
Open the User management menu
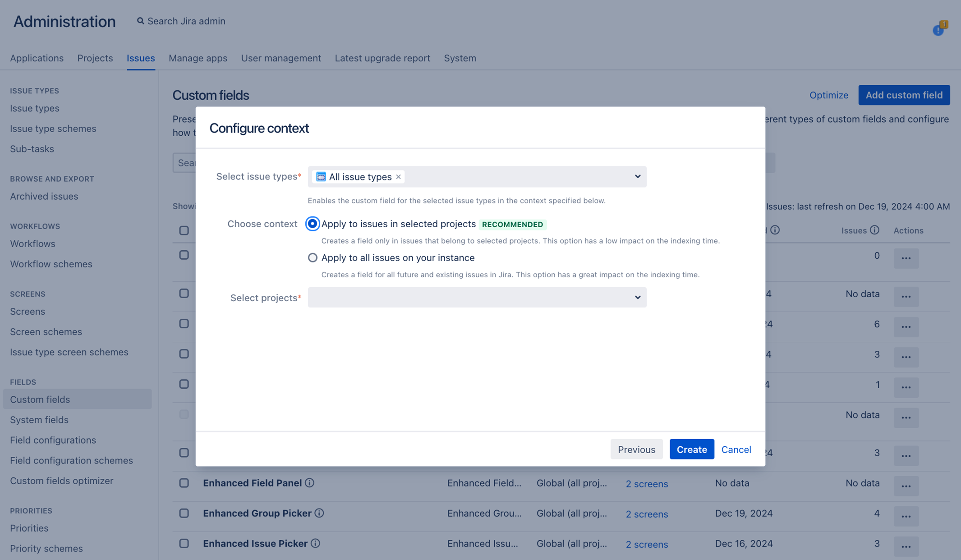pyautogui.click(x=281, y=58)
